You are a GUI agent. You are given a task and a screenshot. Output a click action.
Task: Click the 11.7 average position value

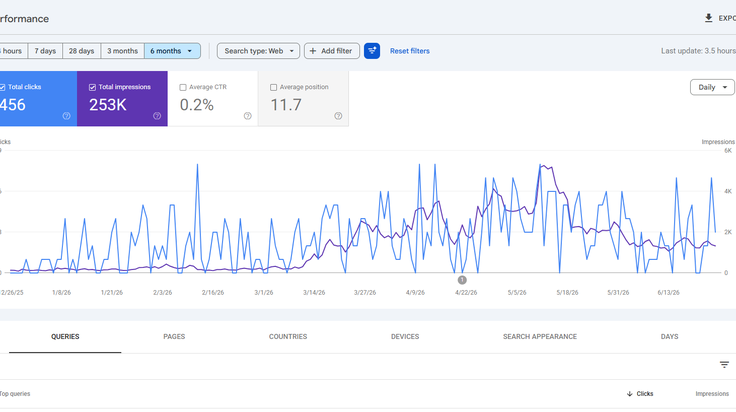click(x=286, y=105)
